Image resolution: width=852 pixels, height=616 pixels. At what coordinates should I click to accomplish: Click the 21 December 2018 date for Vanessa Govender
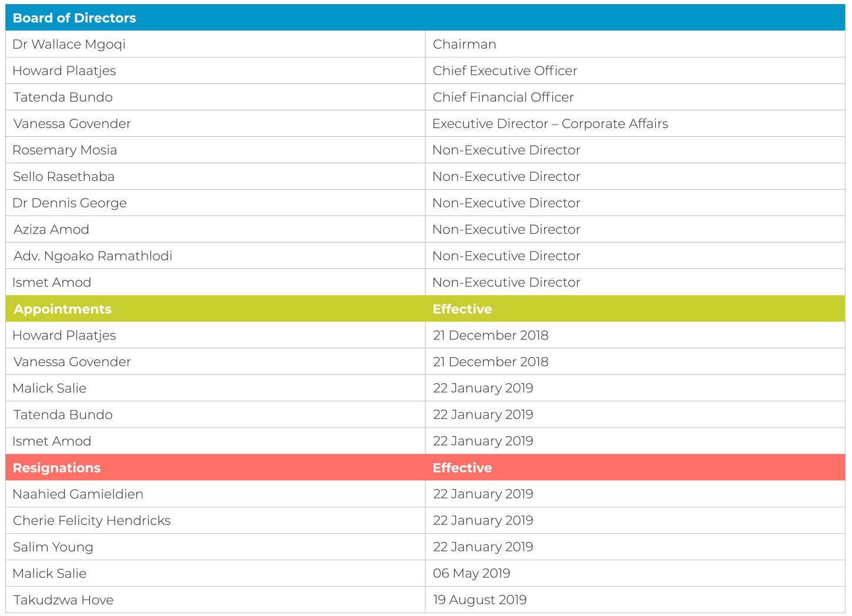pos(491,362)
